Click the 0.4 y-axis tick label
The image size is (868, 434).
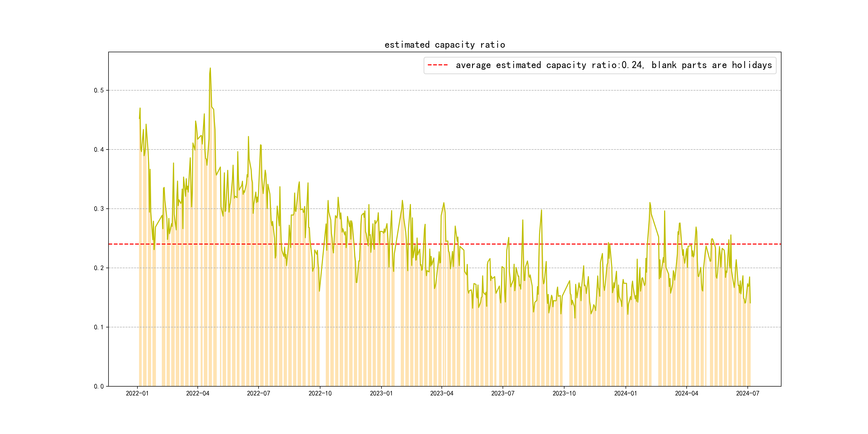(x=99, y=149)
